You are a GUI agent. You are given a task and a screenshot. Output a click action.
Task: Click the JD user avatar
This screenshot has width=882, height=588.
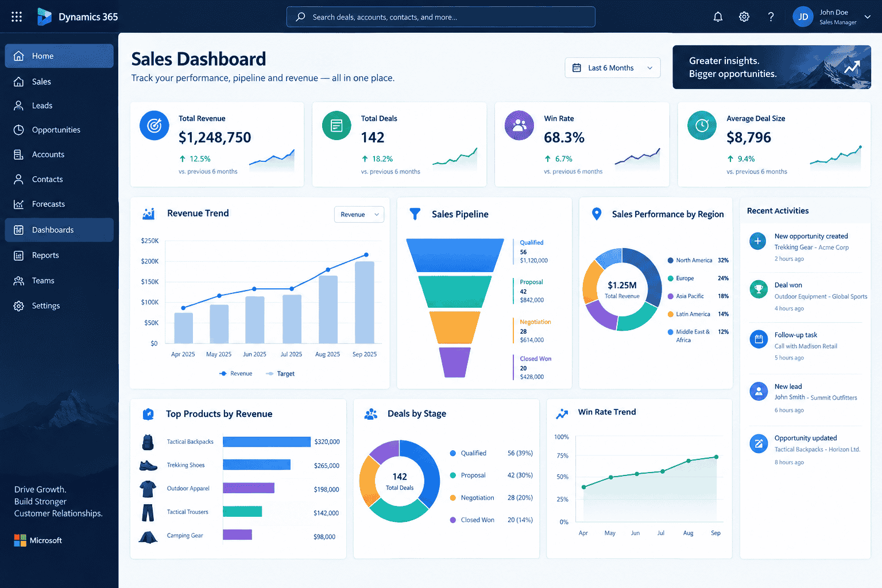(803, 17)
